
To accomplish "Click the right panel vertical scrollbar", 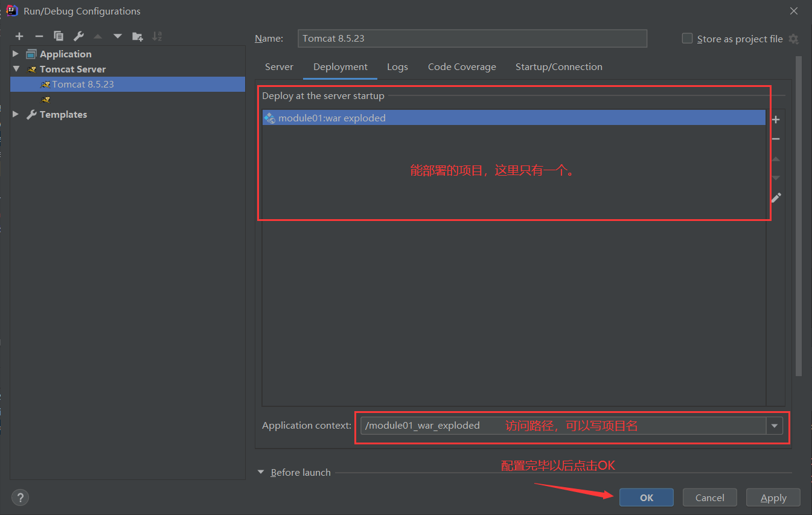I will coord(799,216).
